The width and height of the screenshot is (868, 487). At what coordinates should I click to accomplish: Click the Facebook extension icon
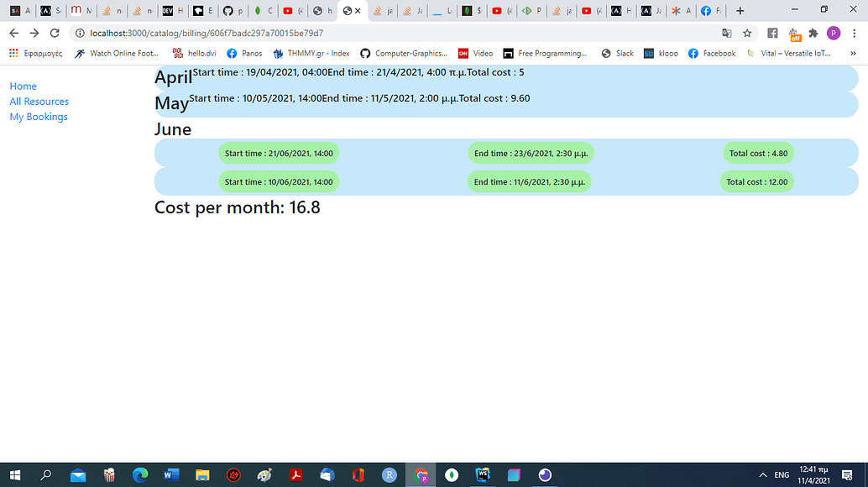[771, 34]
